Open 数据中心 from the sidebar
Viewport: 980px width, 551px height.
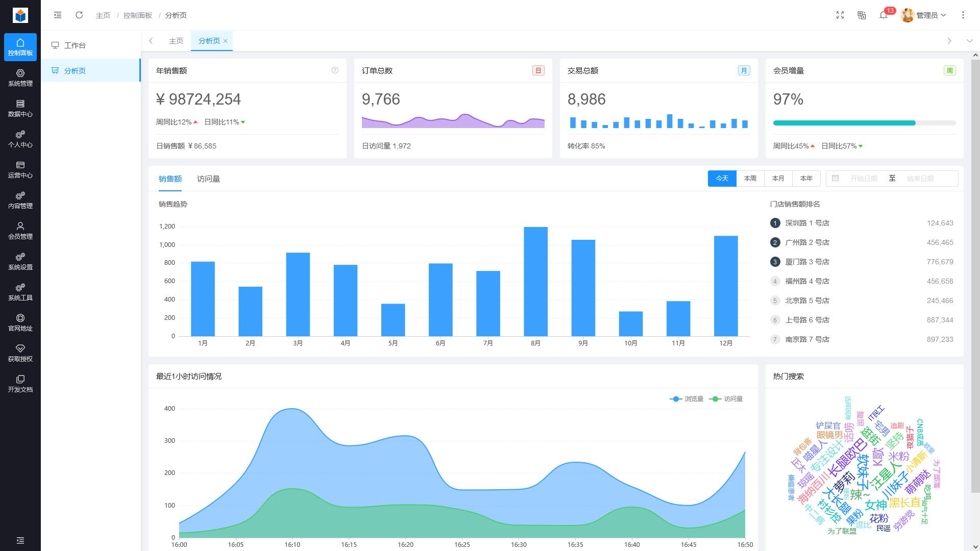(x=20, y=109)
